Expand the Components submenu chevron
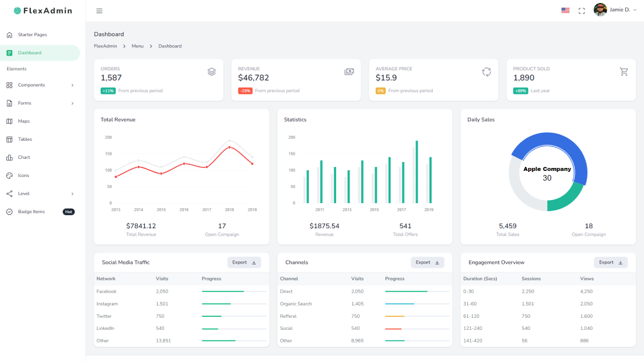The width and height of the screenshot is (644, 362). [72, 85]
